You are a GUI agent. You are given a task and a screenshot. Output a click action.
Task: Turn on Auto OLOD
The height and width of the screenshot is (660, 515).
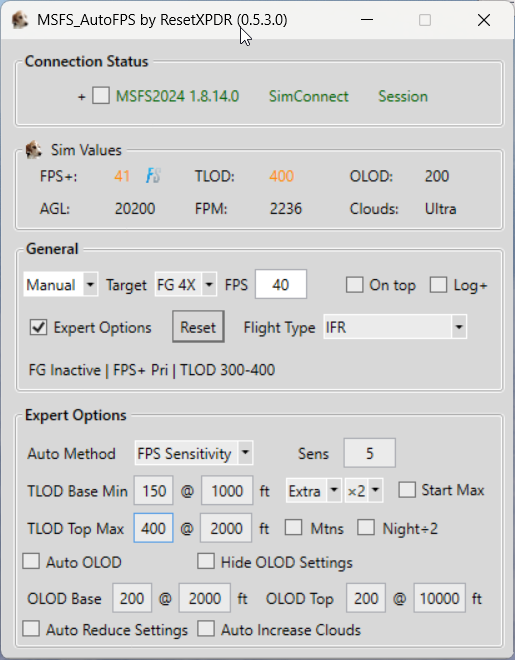(31, 562)
